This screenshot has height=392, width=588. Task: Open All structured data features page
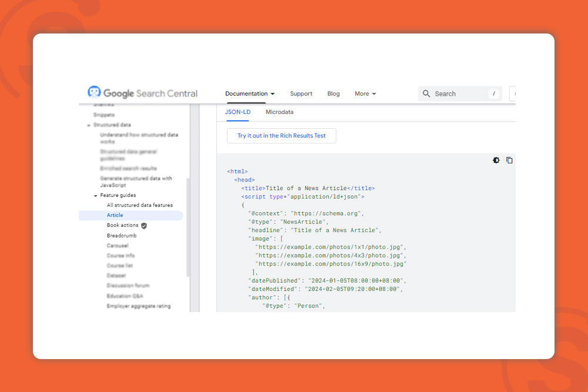pyautogui.click(x=139, y=205)
